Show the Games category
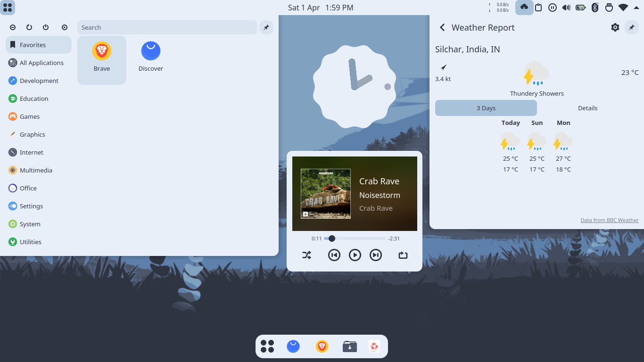Image resolution: width=644 pixels, height=362 pixels. 39,116
